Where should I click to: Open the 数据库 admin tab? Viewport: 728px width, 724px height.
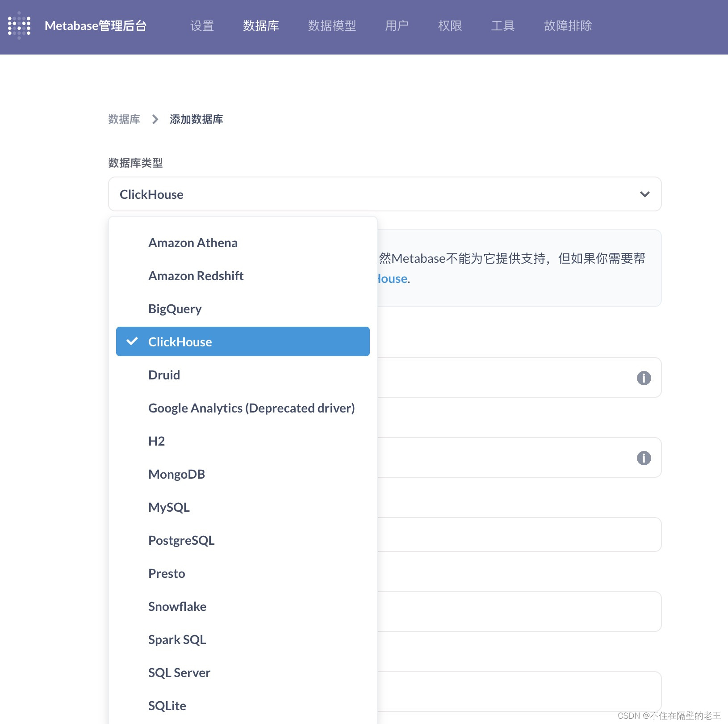click(x=261, y=26)
